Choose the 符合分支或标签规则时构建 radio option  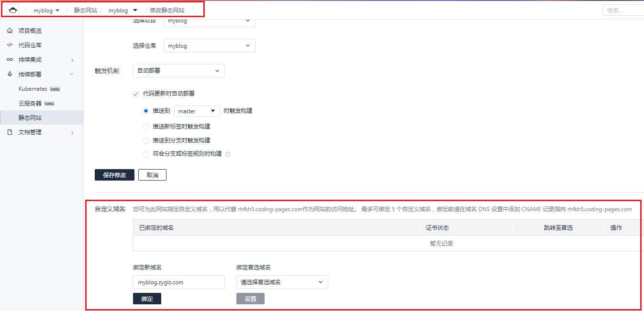tap(146, 154)
